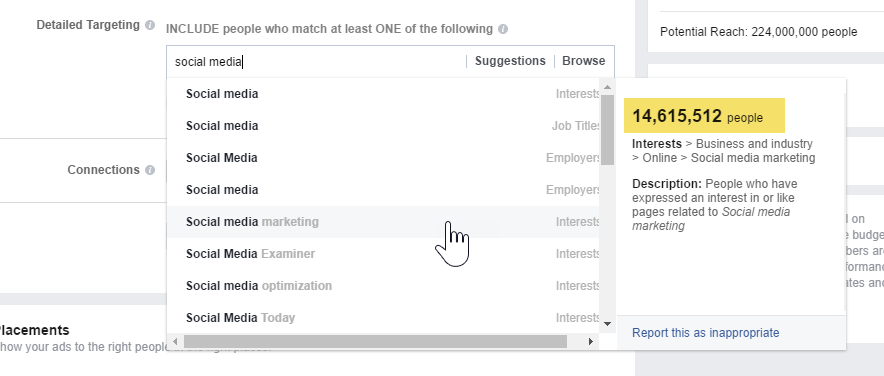Viewport: 884px width, 376px height.
Task: Click the dropdown list scroll down arrow
Action: 607,324
